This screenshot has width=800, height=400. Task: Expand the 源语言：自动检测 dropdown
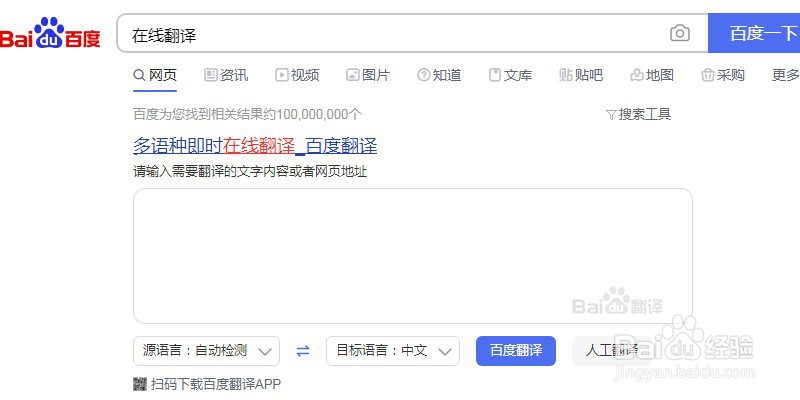pos(206,351)
